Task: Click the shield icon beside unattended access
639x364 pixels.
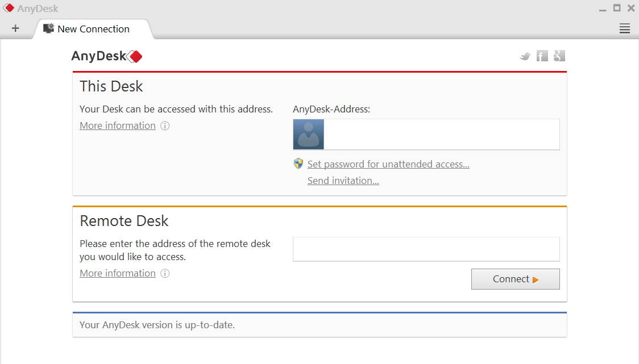Action: point(298,164)
